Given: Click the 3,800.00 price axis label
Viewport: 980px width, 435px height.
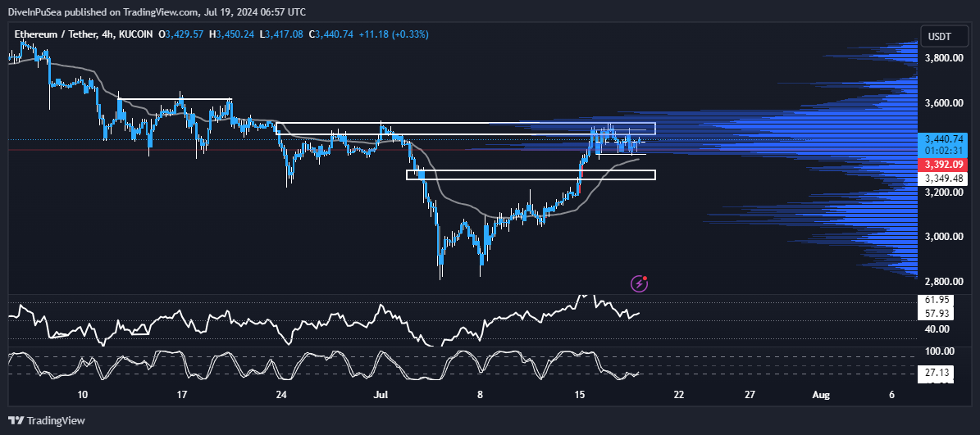Looking at the screenshot, I should click(945, 58).
